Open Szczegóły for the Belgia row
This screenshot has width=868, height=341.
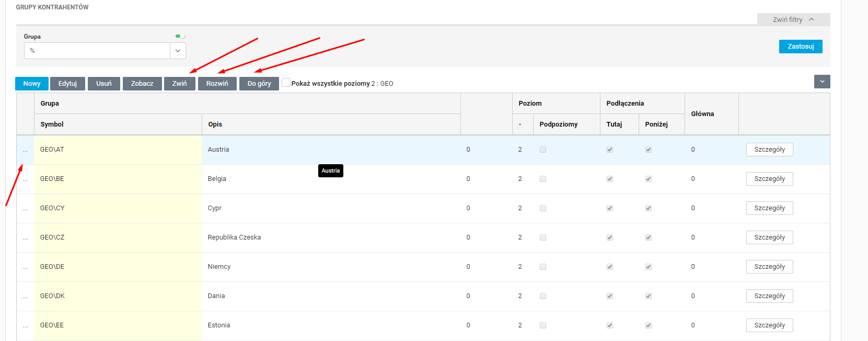[x=769, y=179]
